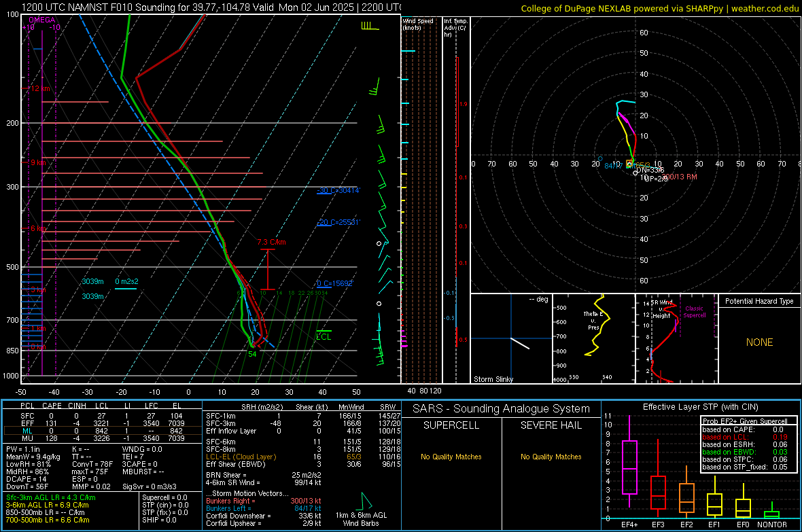
Task: Click the SARS - Sounding Analogue System header
Action: tap(502, 409)
